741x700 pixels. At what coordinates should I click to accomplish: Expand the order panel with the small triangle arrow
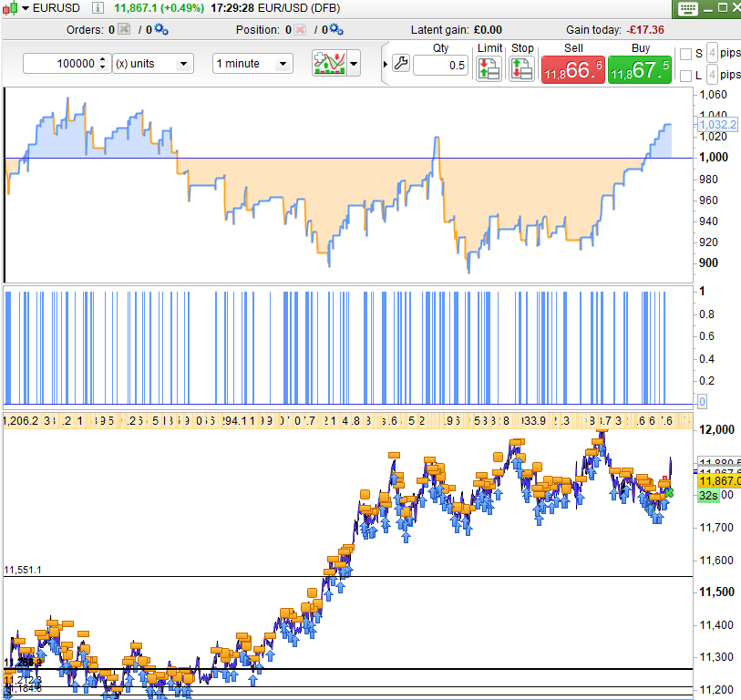click(386, 64)
